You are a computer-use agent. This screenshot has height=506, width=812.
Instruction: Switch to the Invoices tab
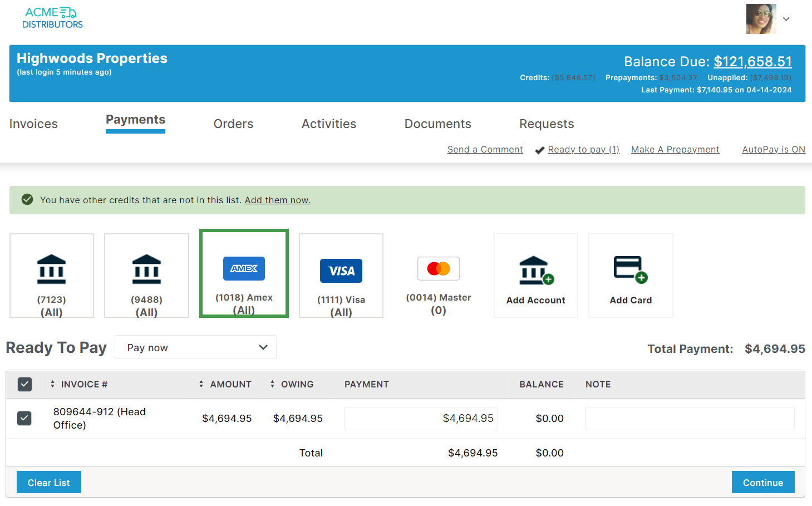33,124
